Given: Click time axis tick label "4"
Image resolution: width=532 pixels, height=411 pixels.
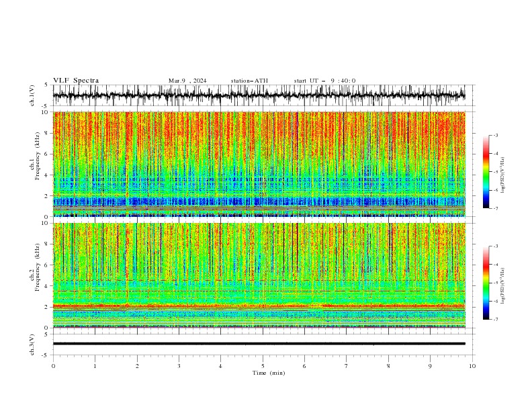Looking at the screenshot, I should coord(220,366).
